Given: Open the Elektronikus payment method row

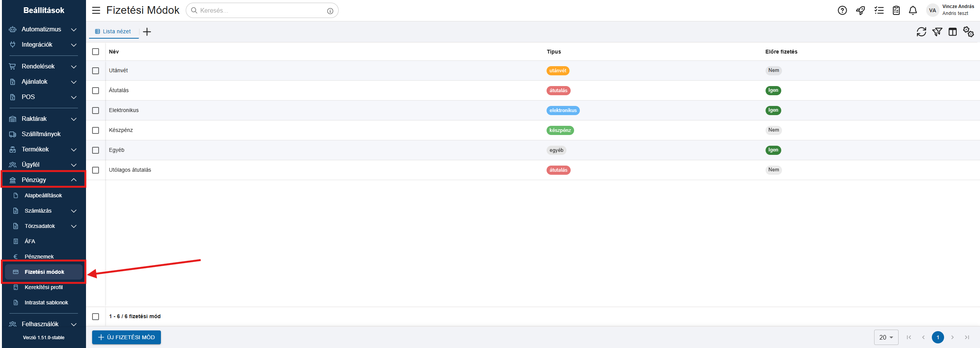Looking at the screenshot, I should pos(124,110).
